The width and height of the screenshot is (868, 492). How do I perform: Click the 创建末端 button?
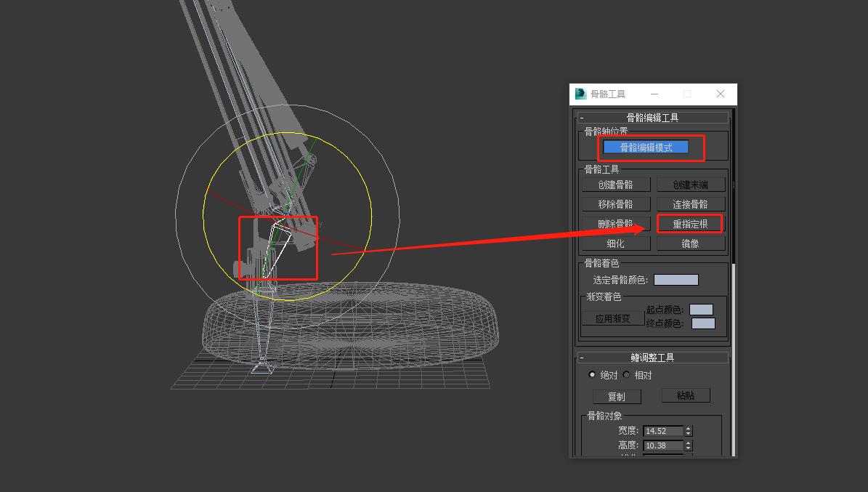click(x=690, y=185)
